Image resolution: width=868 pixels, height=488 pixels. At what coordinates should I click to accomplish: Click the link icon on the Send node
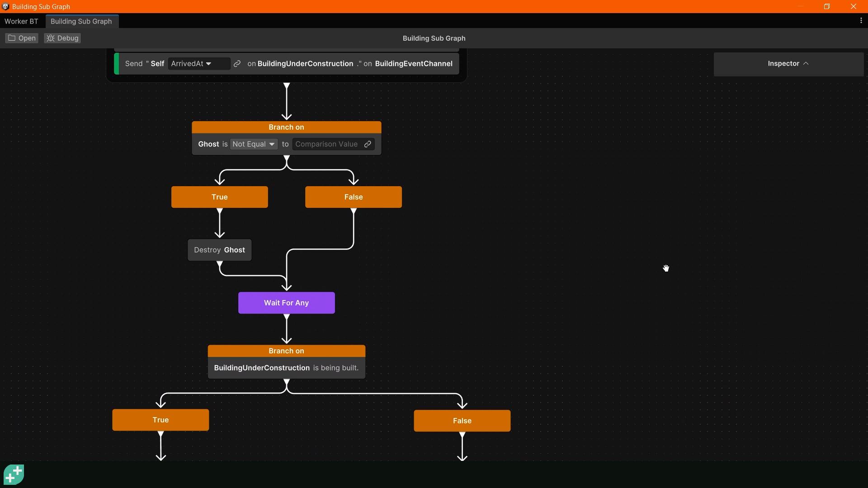point(237,64)
